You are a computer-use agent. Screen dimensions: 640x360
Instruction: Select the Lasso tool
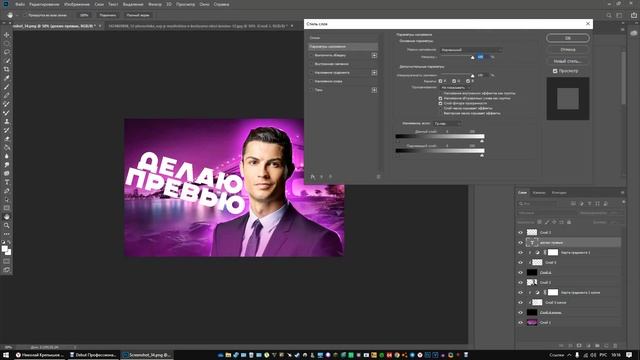[x=7, y=52]
